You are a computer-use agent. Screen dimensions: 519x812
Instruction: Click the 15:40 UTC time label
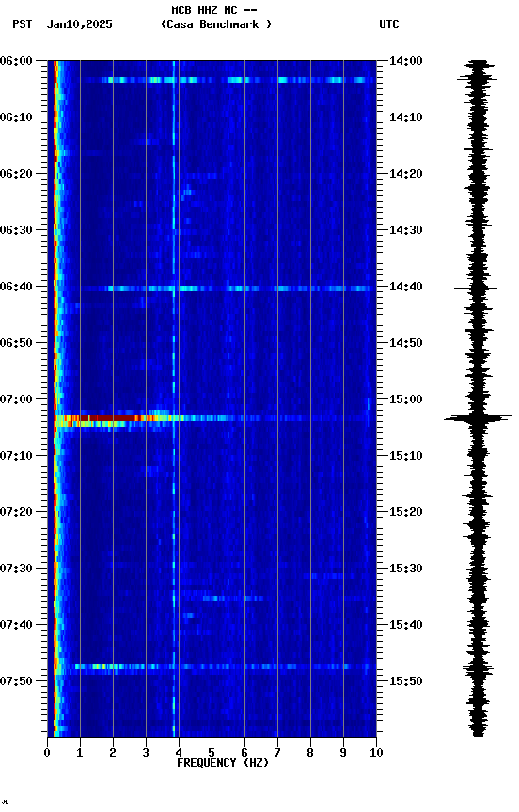406,625
